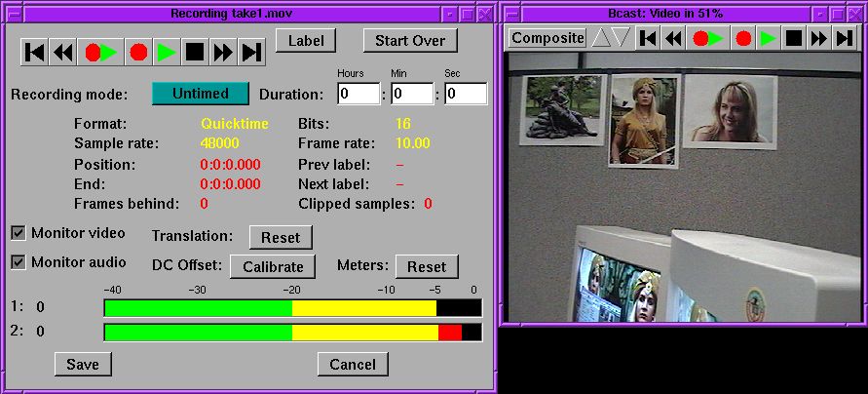Stop recording with the black square in Recording window

194,53
